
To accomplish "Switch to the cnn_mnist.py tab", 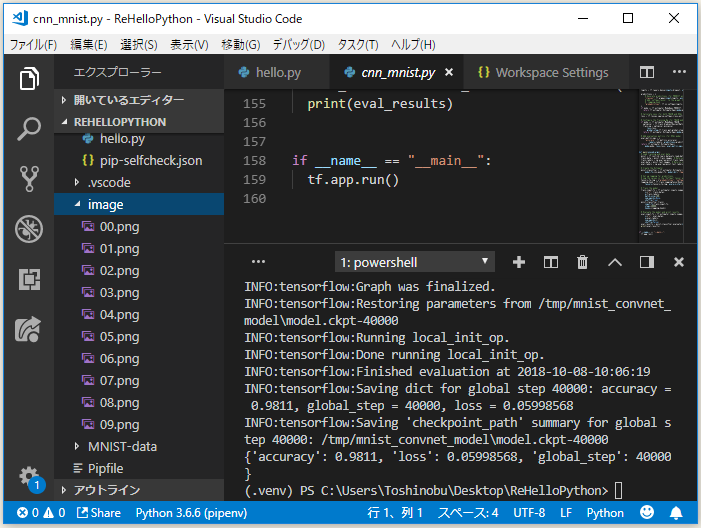I will tap(398, 72).
